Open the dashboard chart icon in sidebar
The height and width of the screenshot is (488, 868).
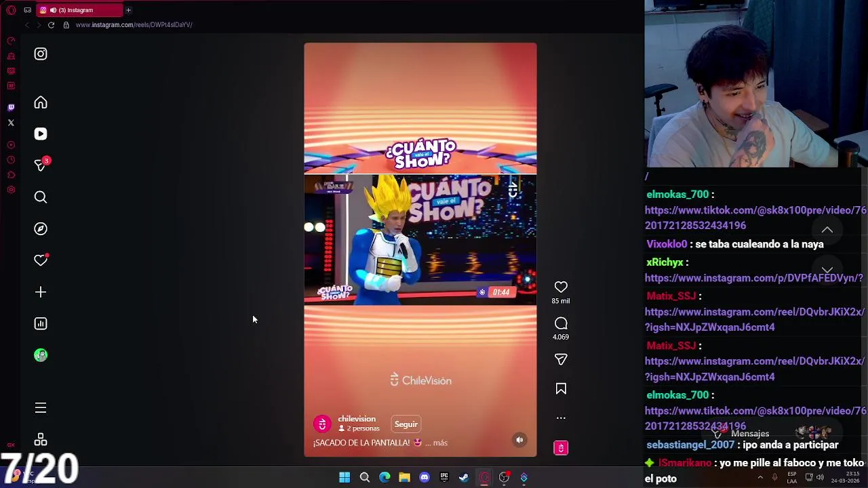tap(41, 324)
